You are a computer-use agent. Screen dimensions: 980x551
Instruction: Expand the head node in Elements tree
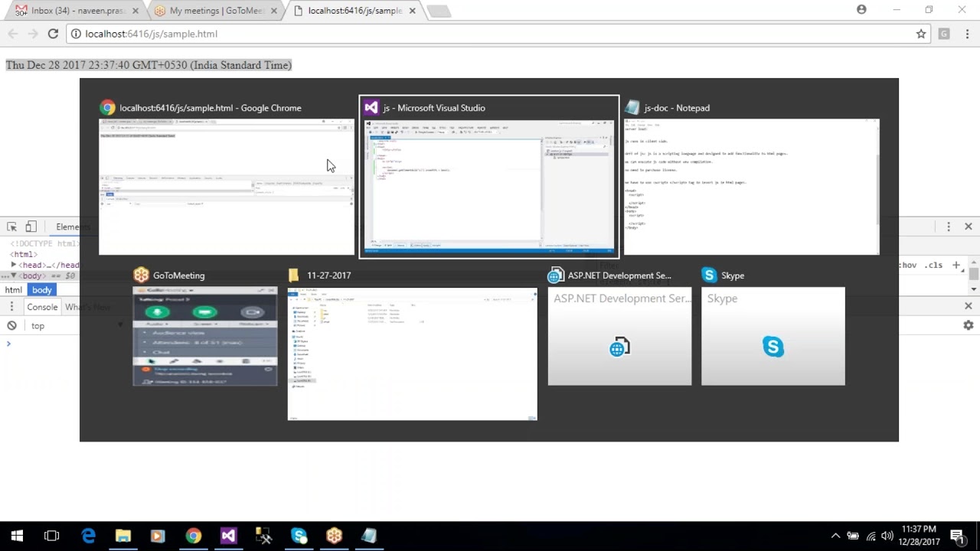[13, 265]
